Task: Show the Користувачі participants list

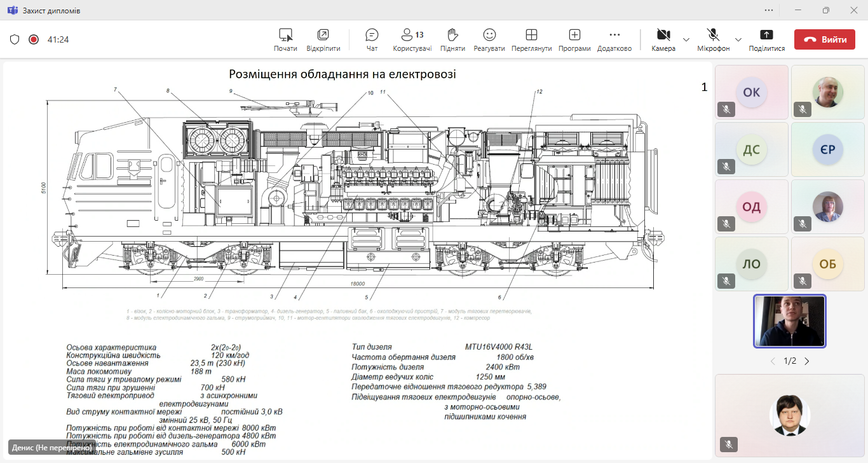Action: coord(412,39)
